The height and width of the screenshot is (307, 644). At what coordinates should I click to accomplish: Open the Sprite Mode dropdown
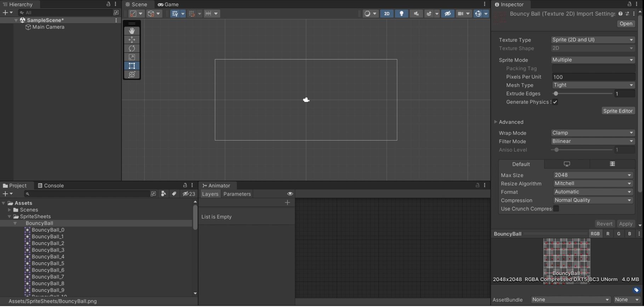(593, 60)
